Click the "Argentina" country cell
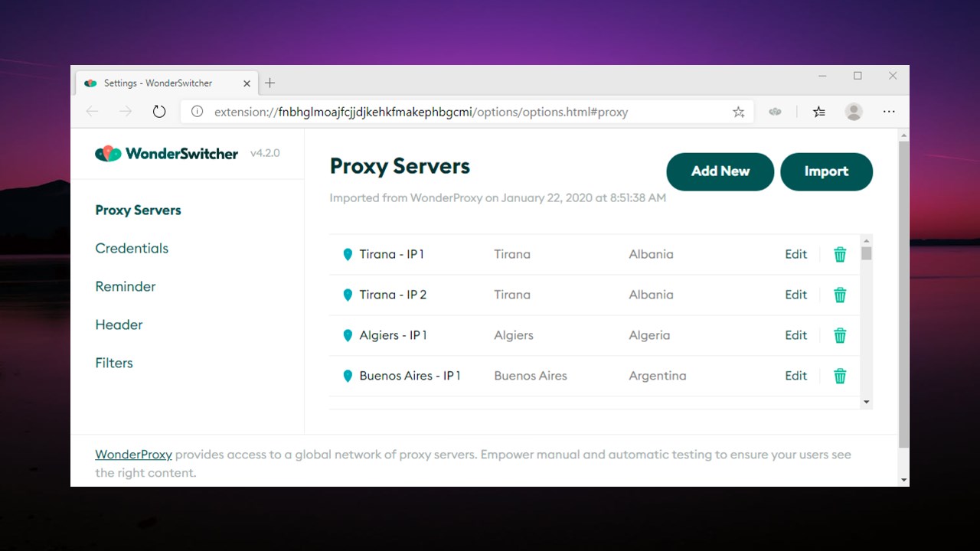The height and width of the screenshot is (551, 980). pyautogui.click(x=658, y=376)
